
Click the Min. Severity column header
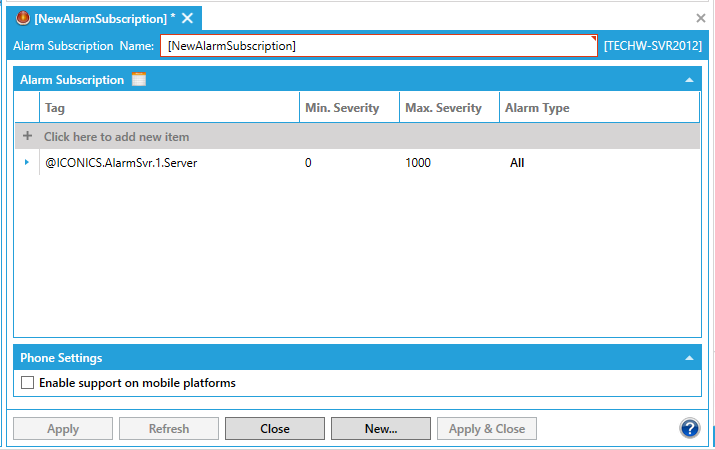tap(349, 108)
